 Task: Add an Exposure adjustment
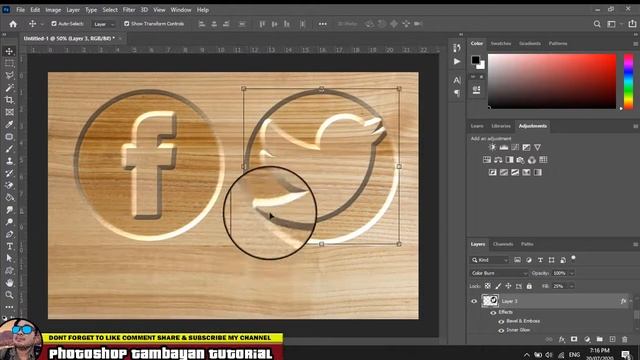coord(526,147)
